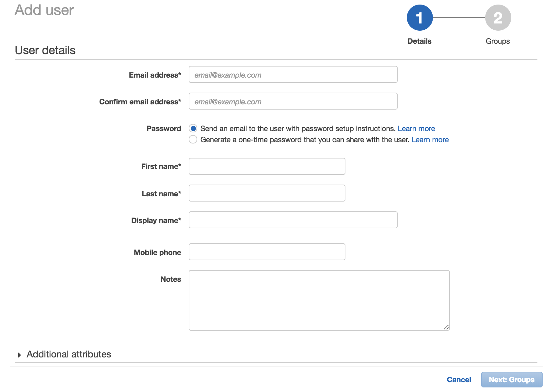This screenshot has height=392, width=557.
Task: Cancel adding the user
Action: pos(459,380)
